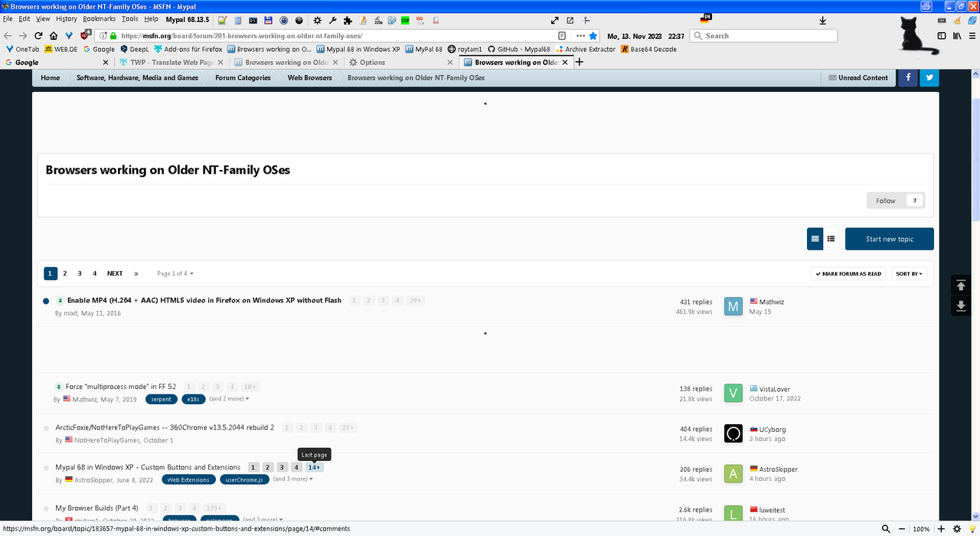Click AstraSkipper's green avatar thumbnail
The width and height of the screenshot is (980, 536).
click(x=733, y=473)
